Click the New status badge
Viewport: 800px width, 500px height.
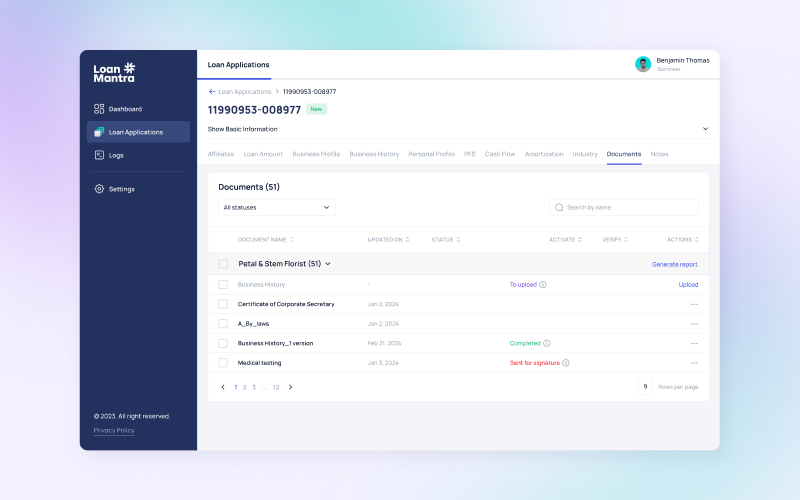316,109
